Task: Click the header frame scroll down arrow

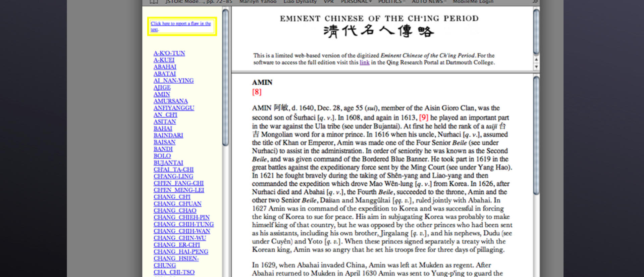Action: click(x=536, y=66)
